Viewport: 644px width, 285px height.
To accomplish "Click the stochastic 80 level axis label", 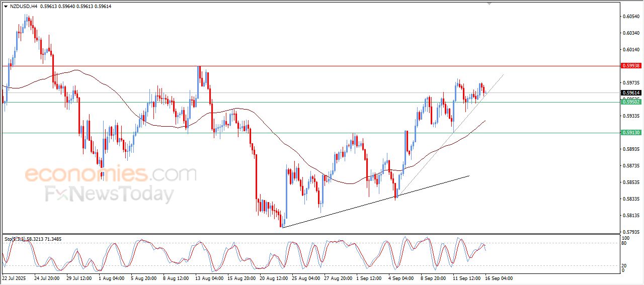I will (x=625, y=244).
